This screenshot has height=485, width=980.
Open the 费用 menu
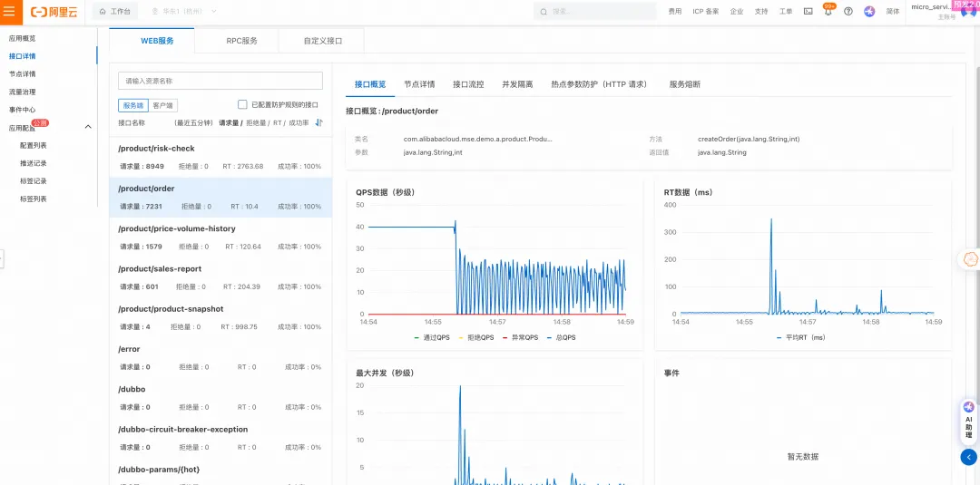(675, 11)
